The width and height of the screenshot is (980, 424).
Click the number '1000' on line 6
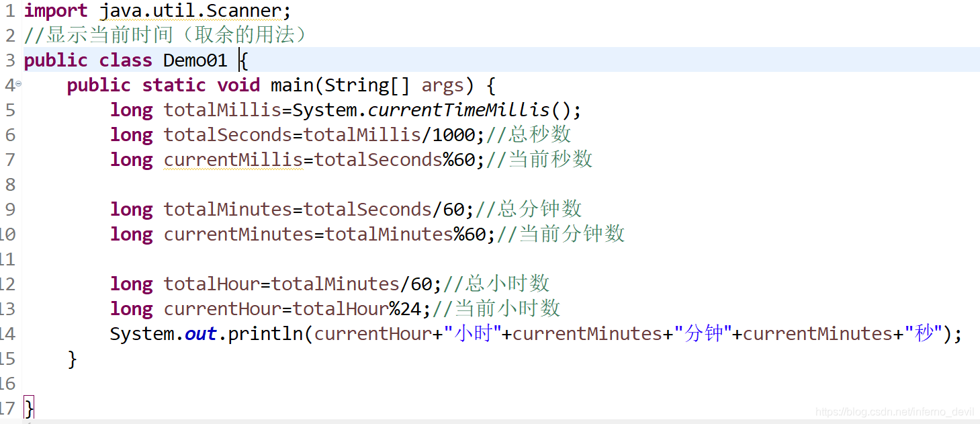click(453, 135)
